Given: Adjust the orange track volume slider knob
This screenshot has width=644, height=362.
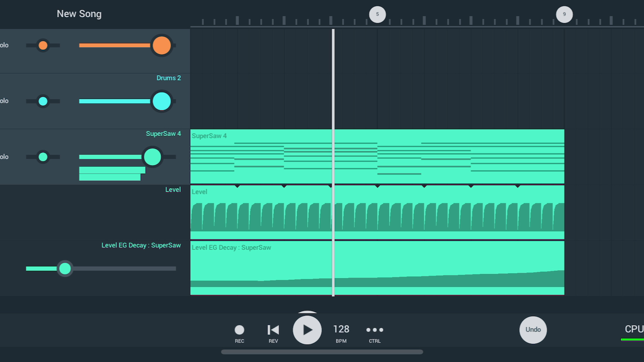Looking at the screenshot, I should tap(162, 45).
